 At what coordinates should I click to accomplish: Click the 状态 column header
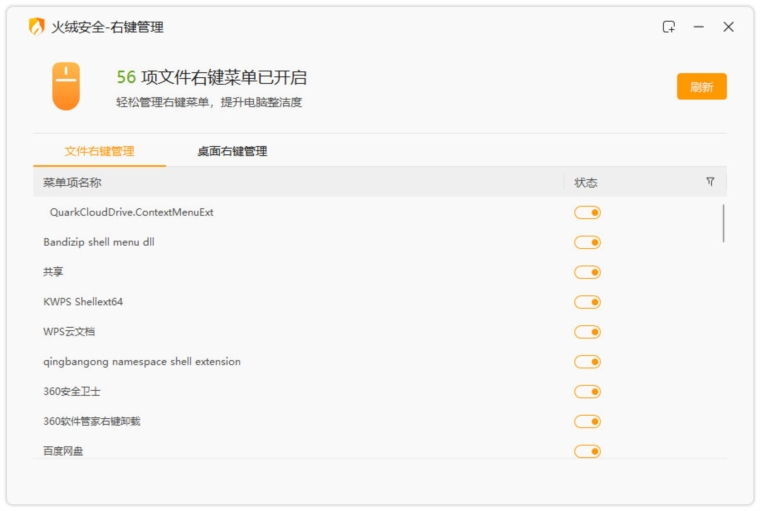(x=586, y=182)
